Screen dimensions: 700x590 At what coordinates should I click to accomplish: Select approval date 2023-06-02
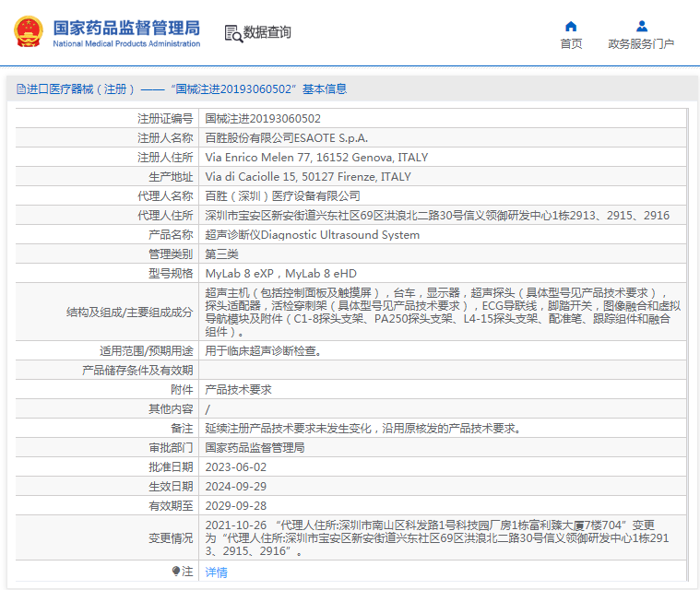(x=236, y=466)
